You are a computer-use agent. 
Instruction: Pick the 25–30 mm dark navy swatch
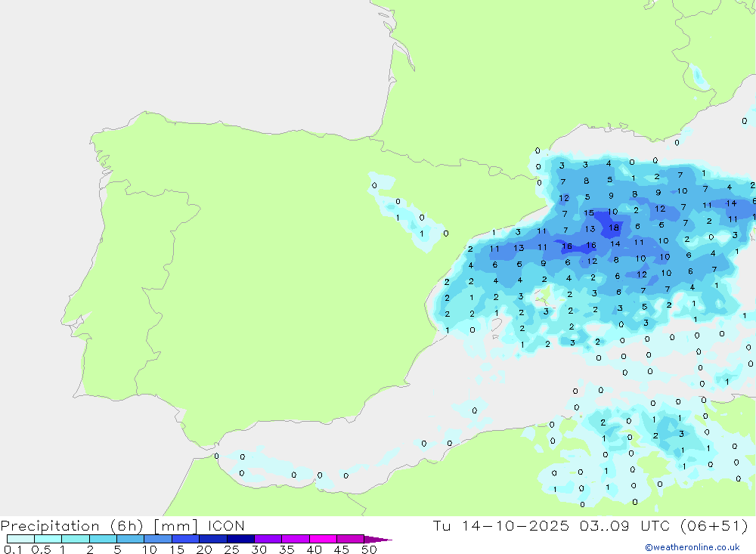coord(240,539)
